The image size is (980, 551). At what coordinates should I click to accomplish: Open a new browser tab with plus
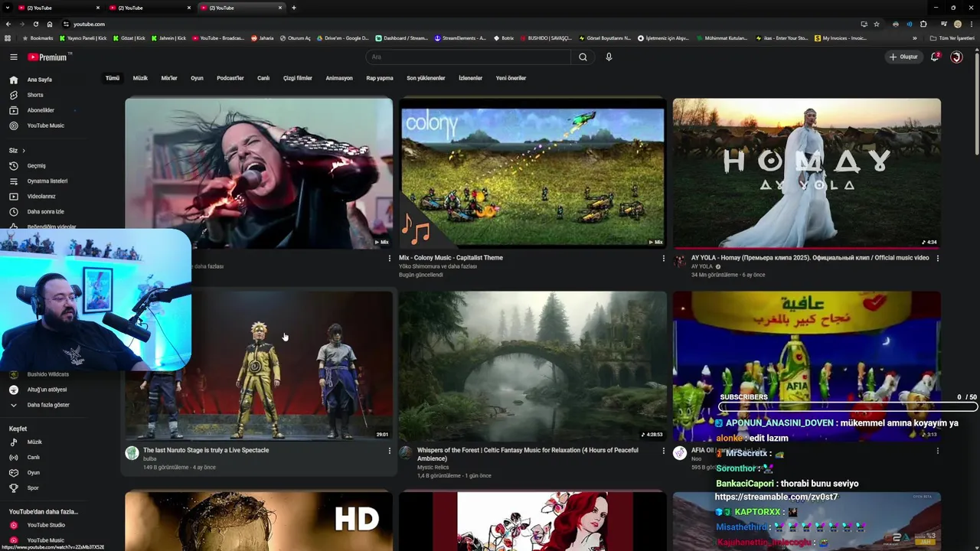click(x=294, y=8)
